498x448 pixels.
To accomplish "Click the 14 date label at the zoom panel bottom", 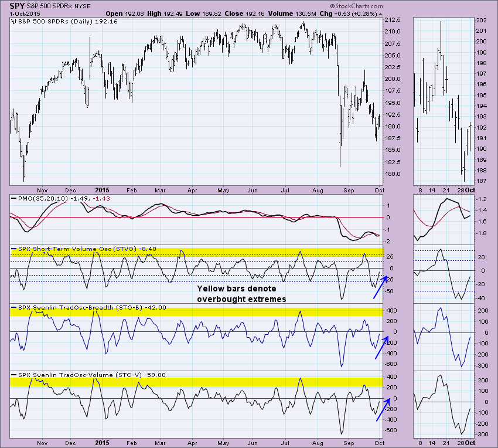I will [x=432, y=443].
